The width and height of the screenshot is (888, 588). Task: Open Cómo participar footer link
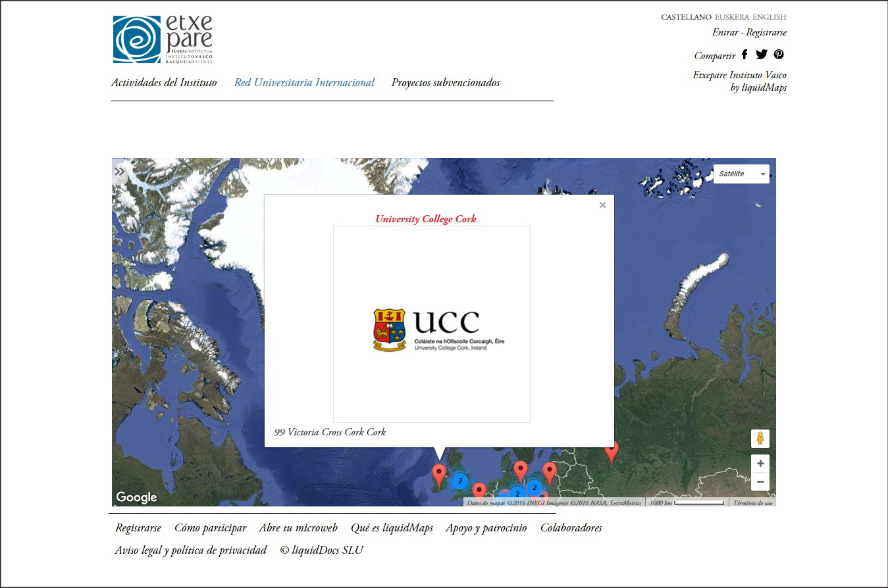210,528
